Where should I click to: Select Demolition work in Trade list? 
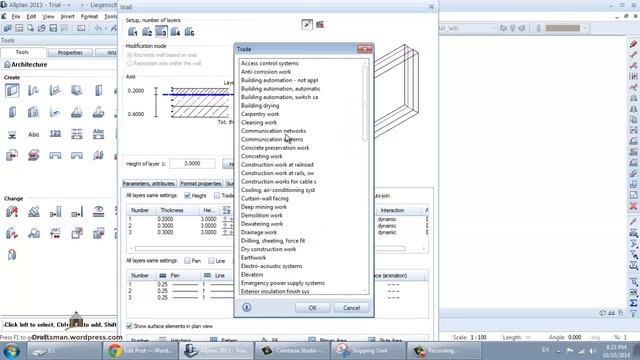(262, 215)
